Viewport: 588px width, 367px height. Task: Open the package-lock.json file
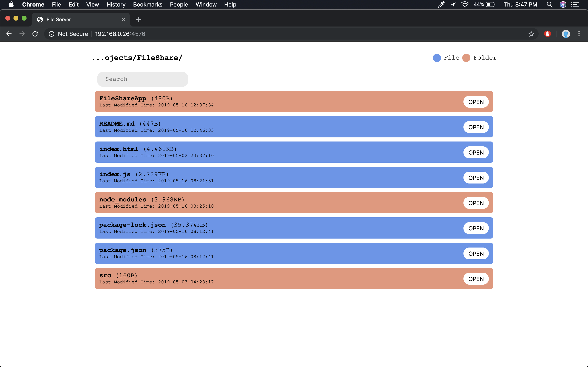(476, 228)
